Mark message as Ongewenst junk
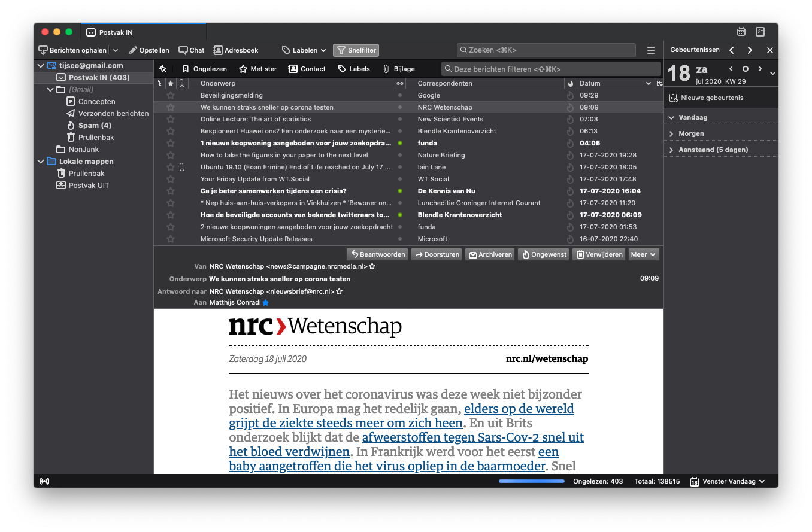Image resolution: width=812 pixels, height=532 pixels. click(544, 254)
